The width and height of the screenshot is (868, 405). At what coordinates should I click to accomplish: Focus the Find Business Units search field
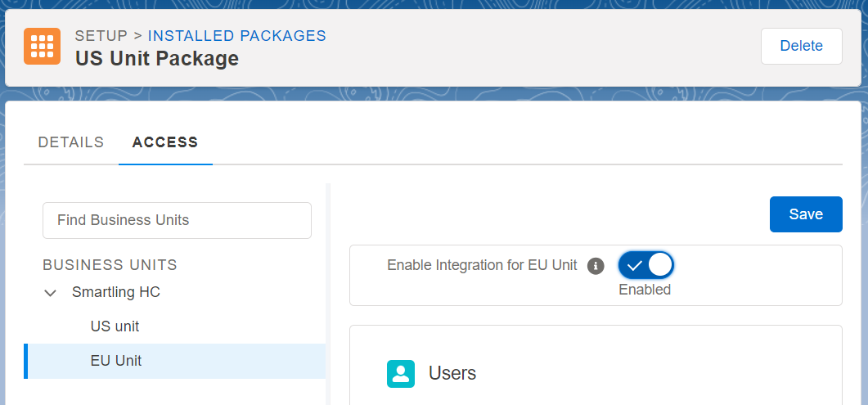click(178, 220)
